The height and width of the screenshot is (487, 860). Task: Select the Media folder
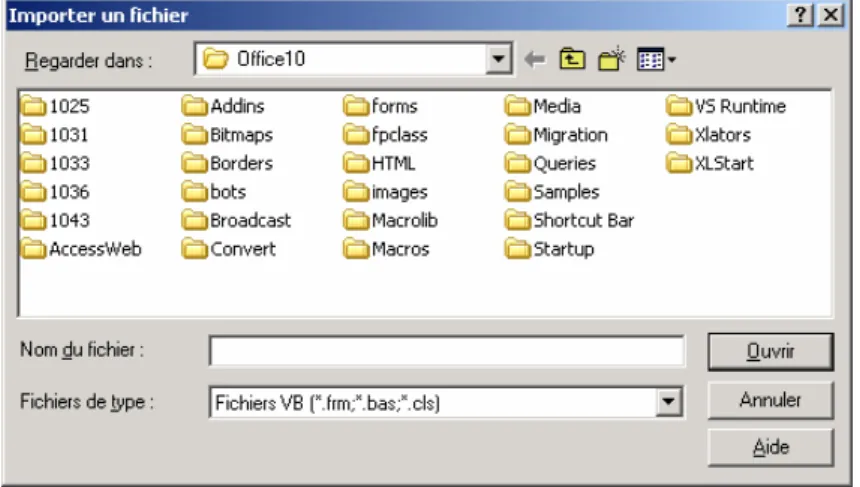click(x=543, y=106)
